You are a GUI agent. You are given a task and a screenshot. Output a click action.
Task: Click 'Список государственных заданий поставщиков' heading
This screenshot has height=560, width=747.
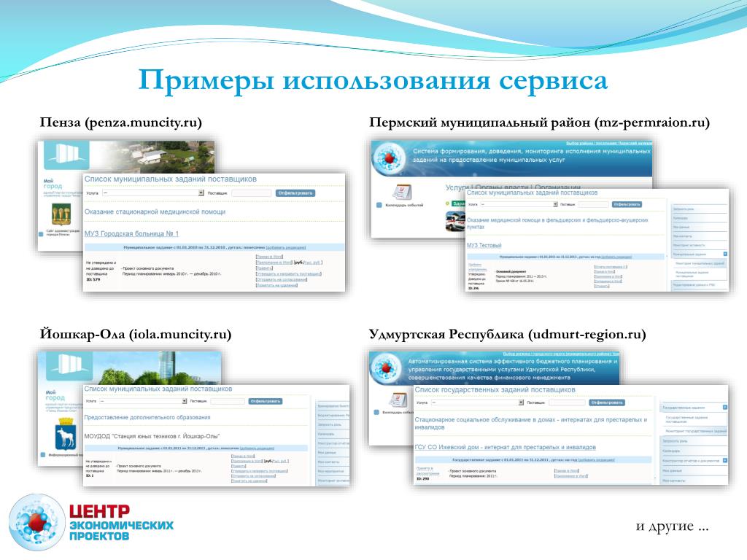pyautogui.click(x=495, y=389)
